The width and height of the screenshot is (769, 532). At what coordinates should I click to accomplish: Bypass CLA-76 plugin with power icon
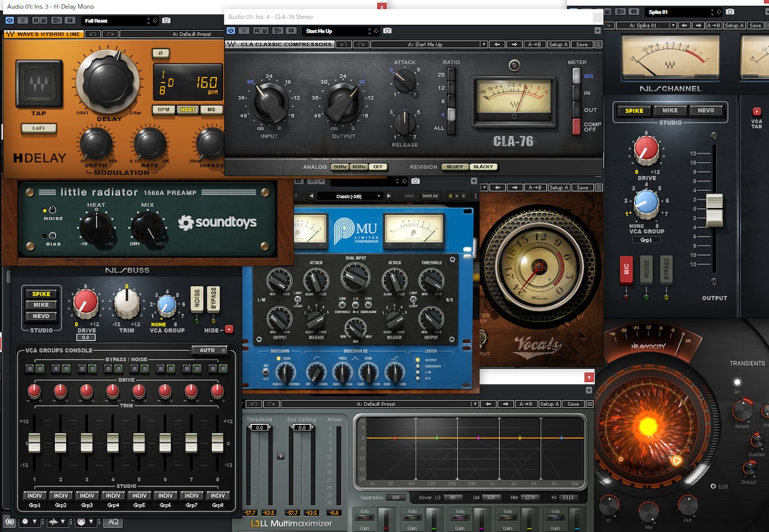tap(231, 31)
